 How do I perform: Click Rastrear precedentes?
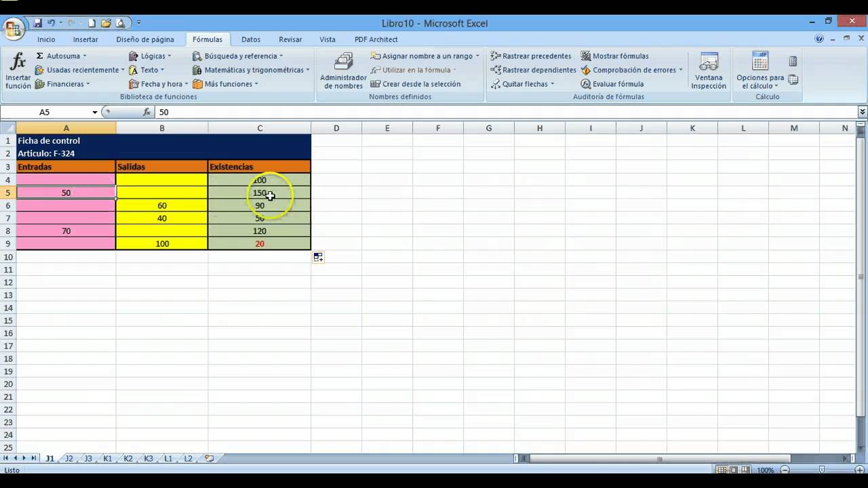pos(531,56)
